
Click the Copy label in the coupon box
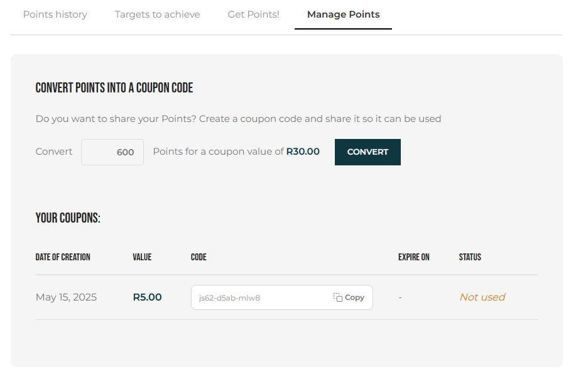354,297
